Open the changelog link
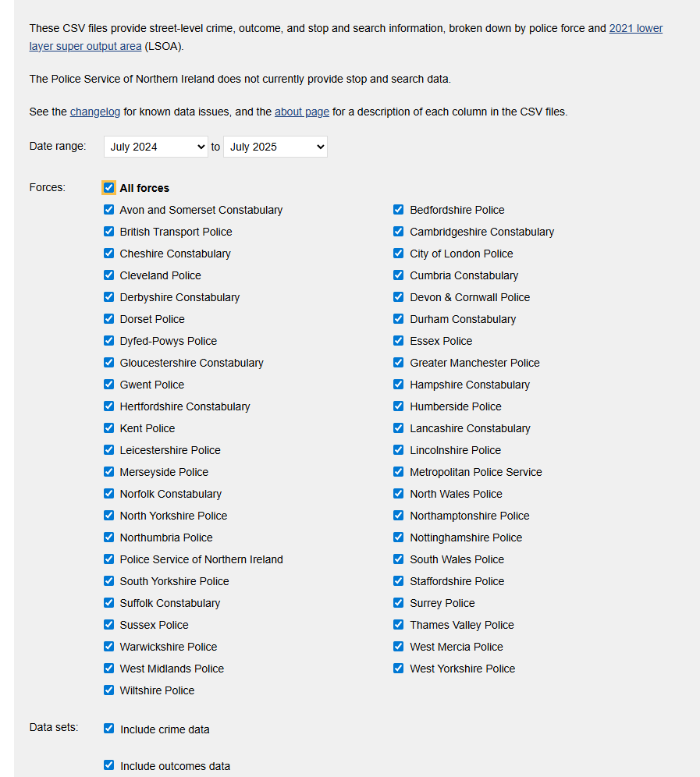This screenshot has height=777, width=700. [95, 112]
